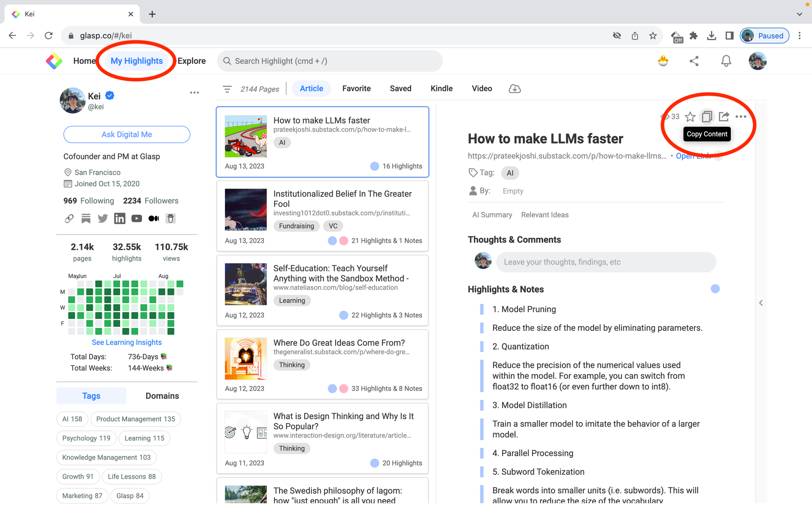Click the blue highlight color dot in Highlights & Notes
This screenshot has height=508, width=812.
coord(715,289)
